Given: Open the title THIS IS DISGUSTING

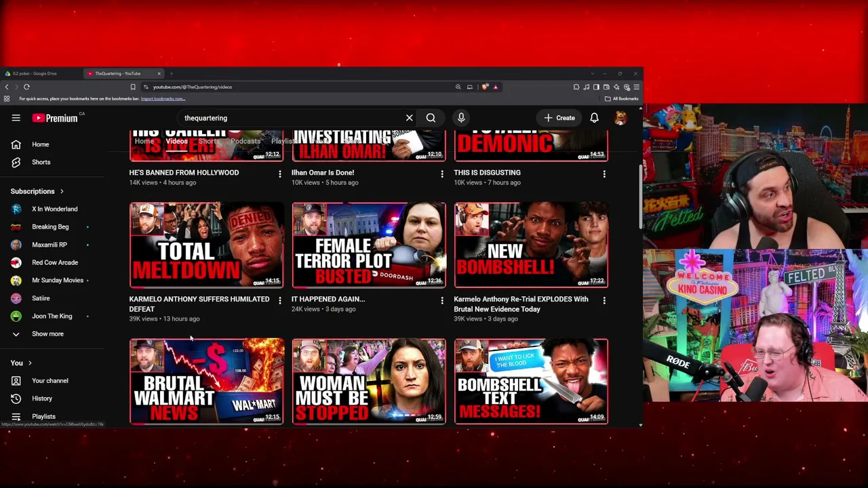Looking at the screenshot, I should click(x=487, y=173).
